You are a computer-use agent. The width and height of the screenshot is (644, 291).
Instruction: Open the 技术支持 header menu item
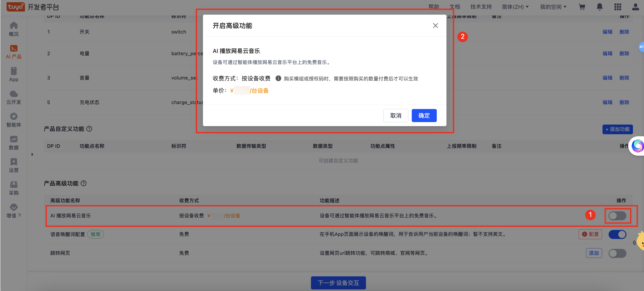coord(481,7)
